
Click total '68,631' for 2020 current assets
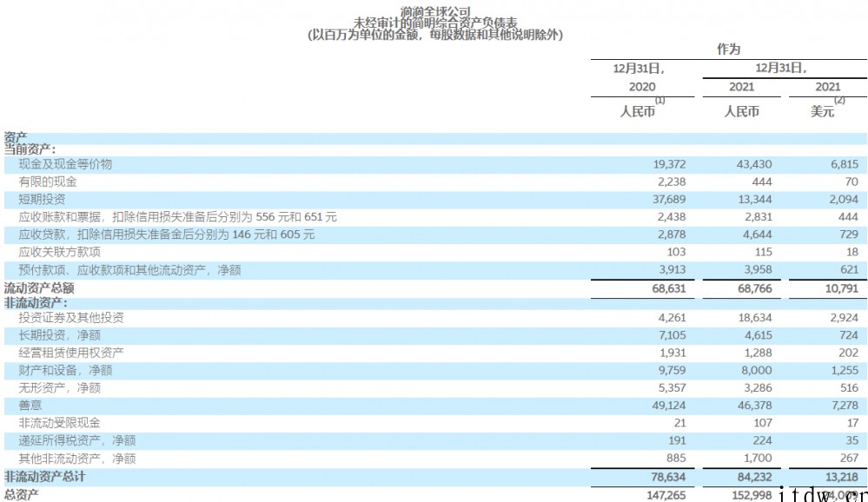[669, 288]
